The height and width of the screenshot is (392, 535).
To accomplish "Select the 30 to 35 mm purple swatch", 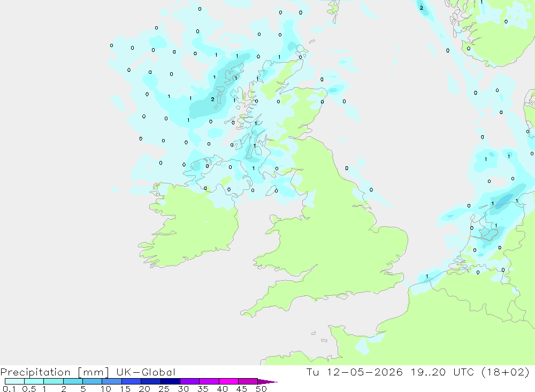I will click(x=189, y=381).
